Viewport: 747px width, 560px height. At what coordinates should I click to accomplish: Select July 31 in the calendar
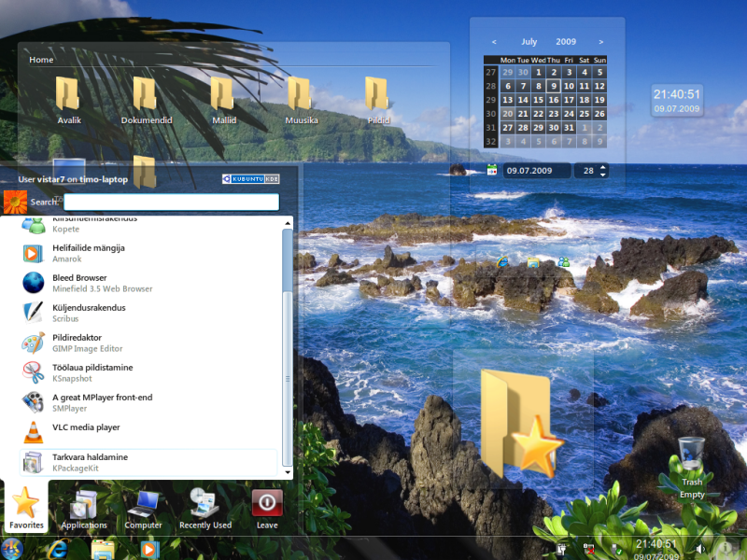coord(569,128)
